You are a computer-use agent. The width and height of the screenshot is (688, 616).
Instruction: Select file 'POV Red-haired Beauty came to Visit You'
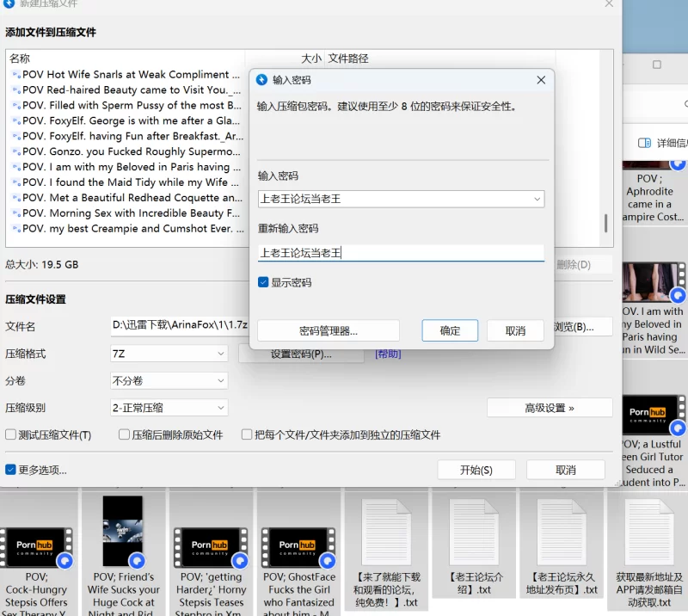132,89
